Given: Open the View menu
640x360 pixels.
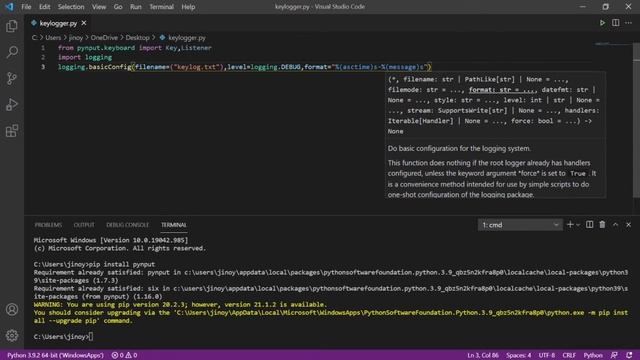Looking at the screenshot, I should pos(99,7).
